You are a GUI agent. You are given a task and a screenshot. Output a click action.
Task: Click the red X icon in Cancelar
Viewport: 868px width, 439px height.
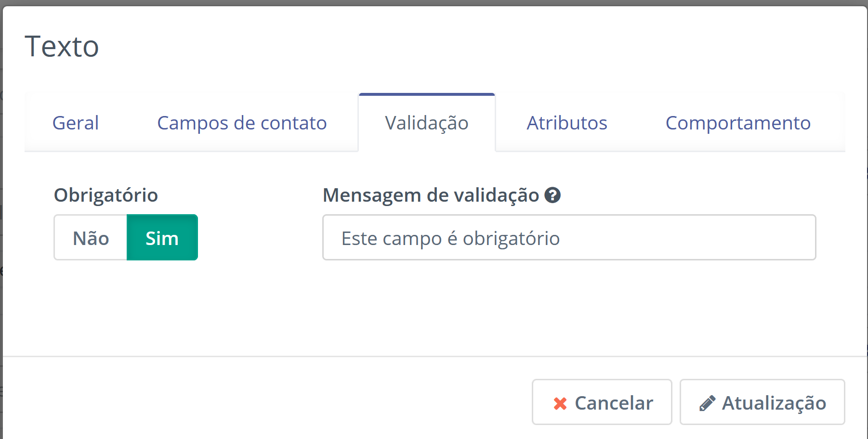[x=560, y=403]
